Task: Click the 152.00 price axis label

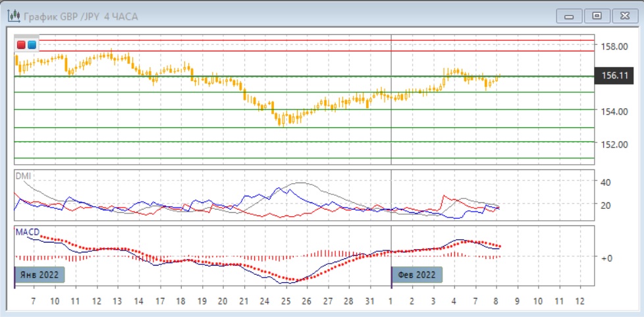Action: (x=612, y=144)
